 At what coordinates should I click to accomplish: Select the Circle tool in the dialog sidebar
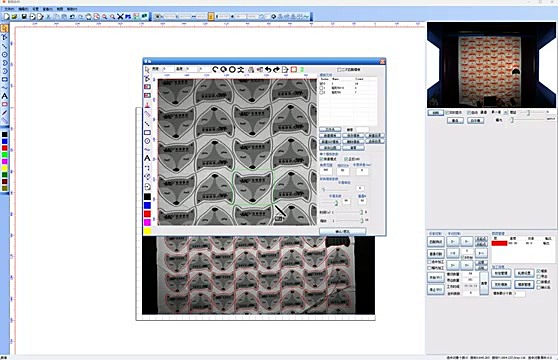(147, 141)
